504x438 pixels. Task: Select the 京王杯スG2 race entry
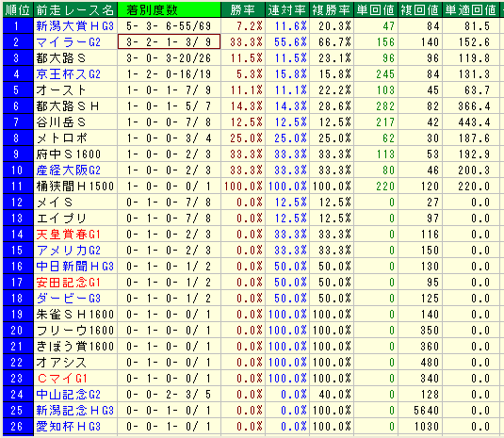click(68, 74)
